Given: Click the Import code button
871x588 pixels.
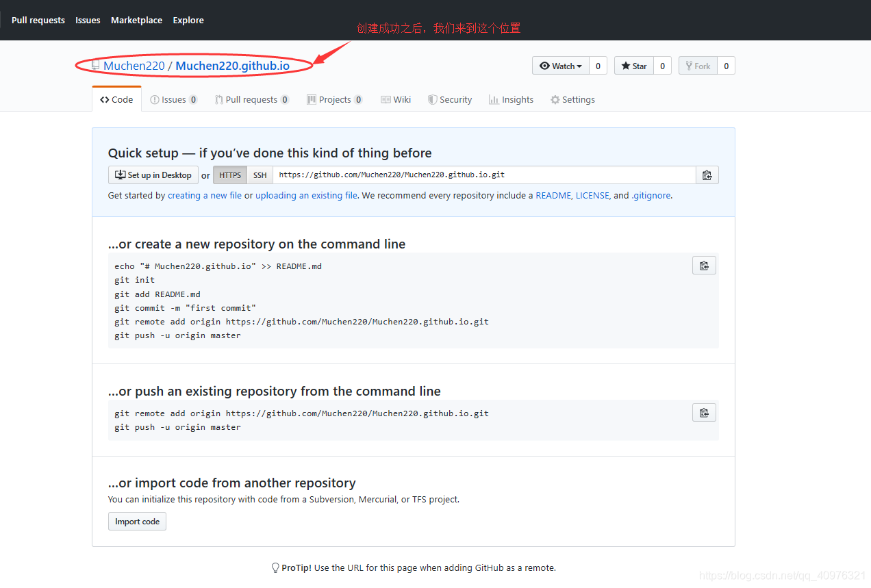Looking at the screenshot, I should coord(137,522).
